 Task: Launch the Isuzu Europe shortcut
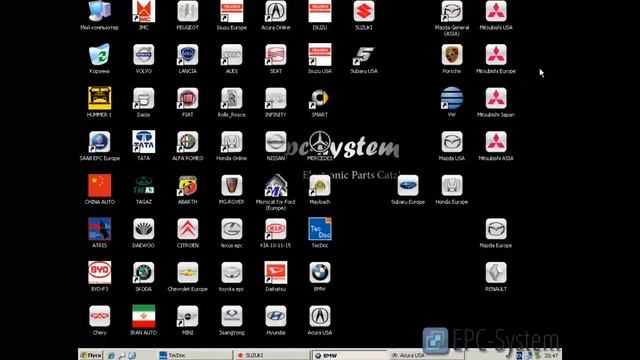[231, 11]
